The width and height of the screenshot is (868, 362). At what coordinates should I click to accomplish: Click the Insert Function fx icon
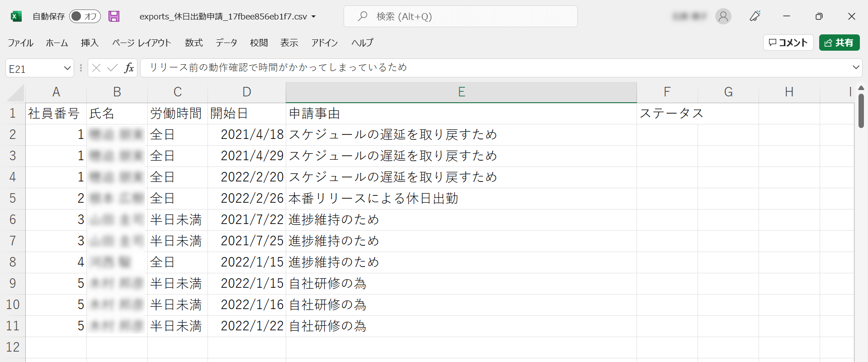coord(129,68)
